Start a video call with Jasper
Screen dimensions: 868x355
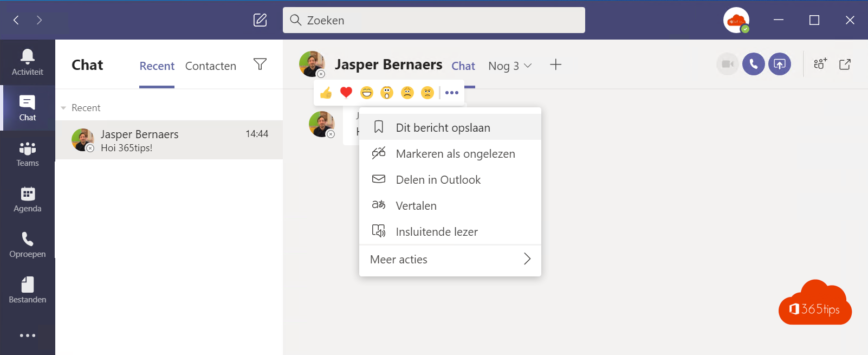click(728, 64)
